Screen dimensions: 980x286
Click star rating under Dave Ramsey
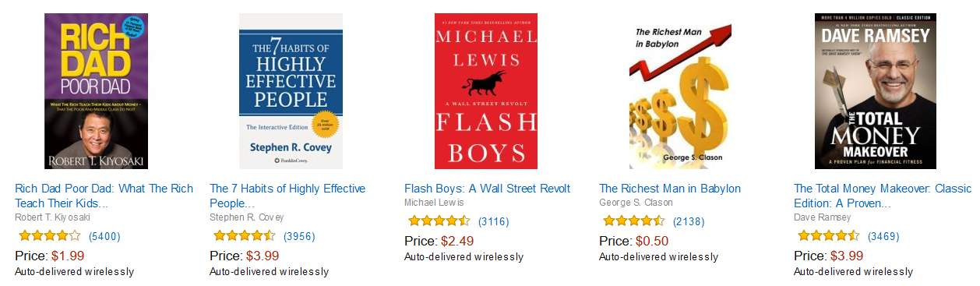pos(829,235)
